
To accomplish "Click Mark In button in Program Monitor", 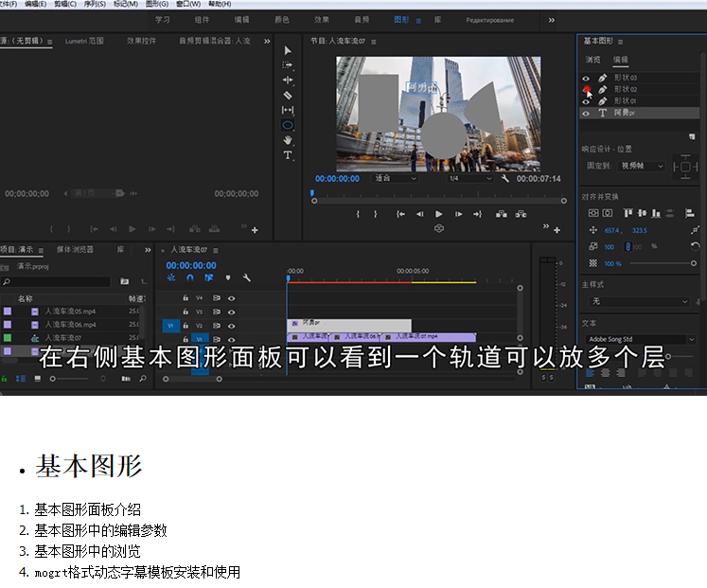I will [x=358, y=214].
